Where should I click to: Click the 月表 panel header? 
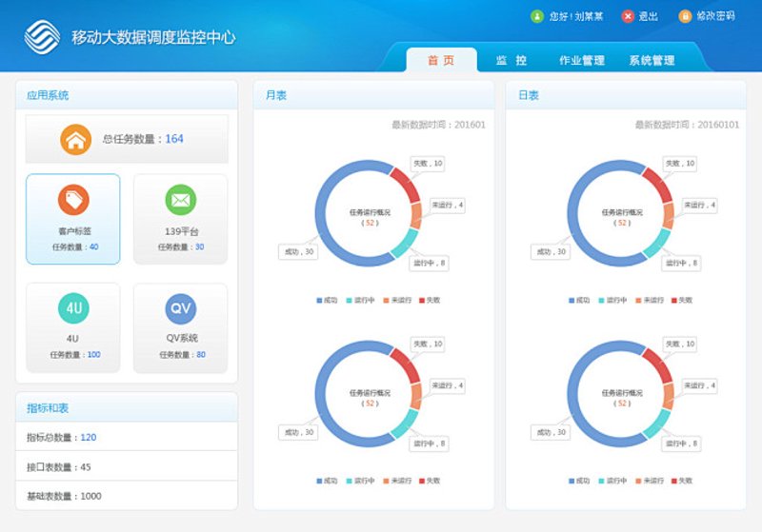tap(373, 95)
